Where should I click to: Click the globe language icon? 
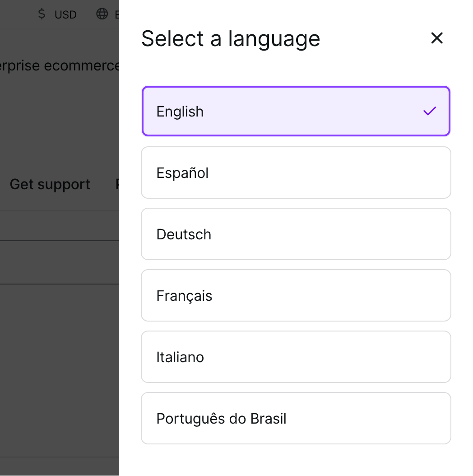point(102,14)
